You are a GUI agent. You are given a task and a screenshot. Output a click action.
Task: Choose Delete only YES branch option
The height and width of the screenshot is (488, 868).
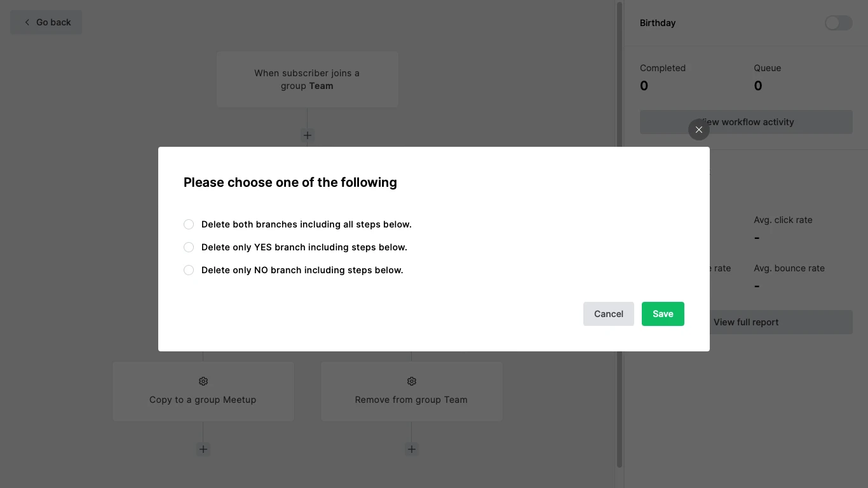point(189,247)
